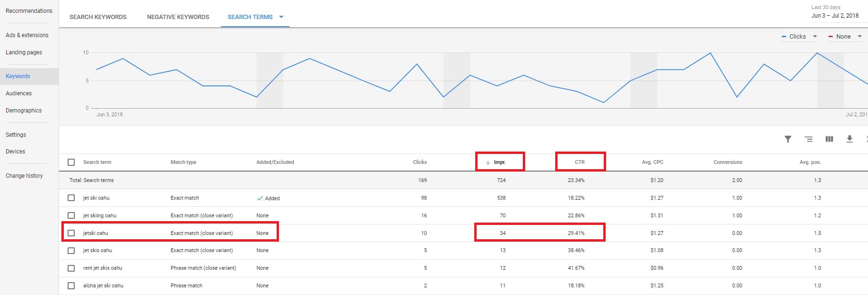Screen dimensions: 868x295
Task: Click the search term jet skiing oahu
Action: point(100,215)
